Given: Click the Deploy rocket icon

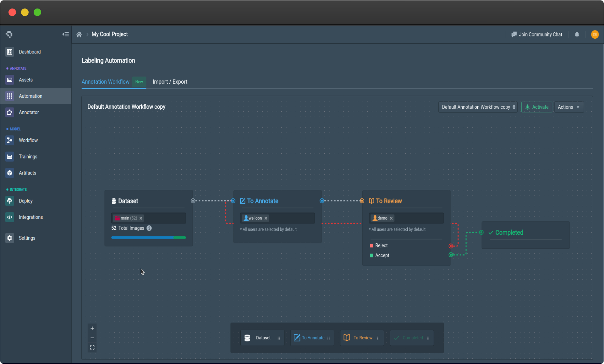Looking at the screenshot, I should click(x=9, y=201).
